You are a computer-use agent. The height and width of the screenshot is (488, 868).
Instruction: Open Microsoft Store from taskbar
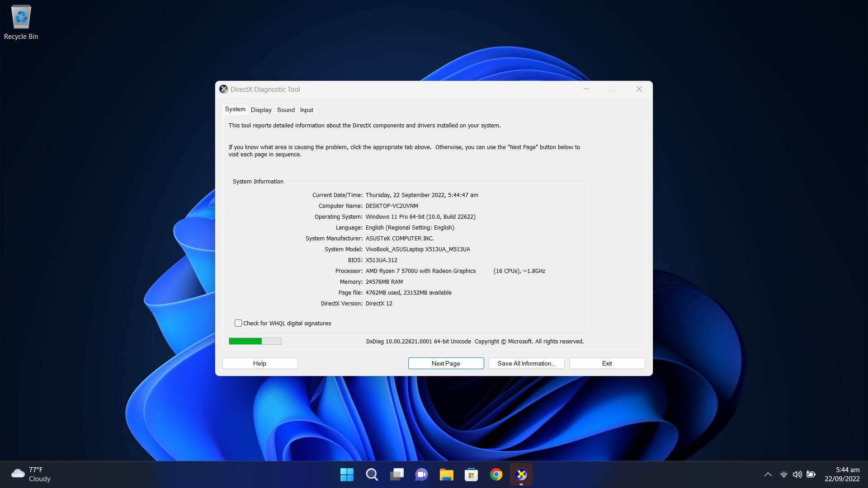pos(471,474)
